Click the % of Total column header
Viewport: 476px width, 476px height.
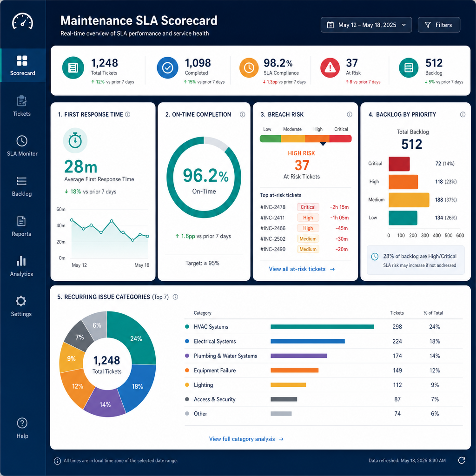(433, 313)
